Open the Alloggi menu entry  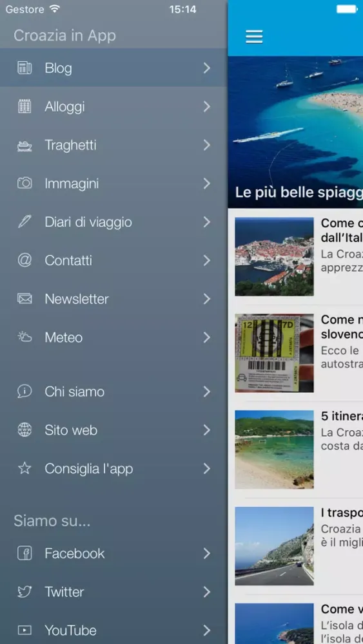tap(113, 107)
